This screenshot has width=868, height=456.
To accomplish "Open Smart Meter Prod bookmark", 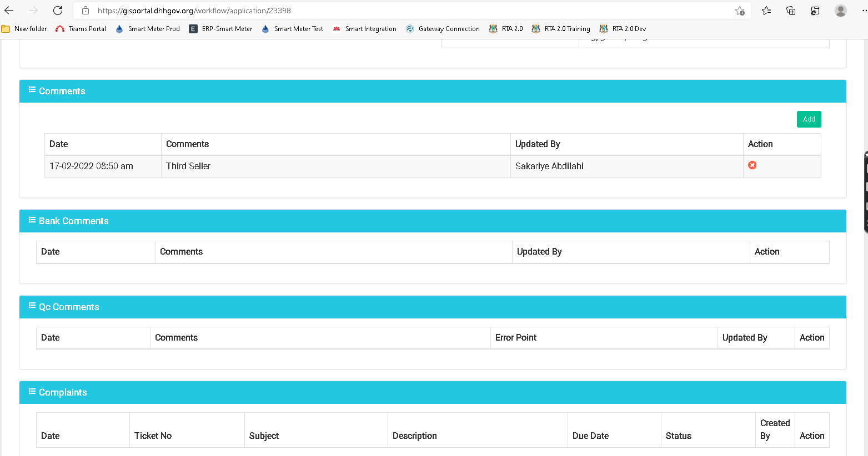I will [x=148, y=29].
